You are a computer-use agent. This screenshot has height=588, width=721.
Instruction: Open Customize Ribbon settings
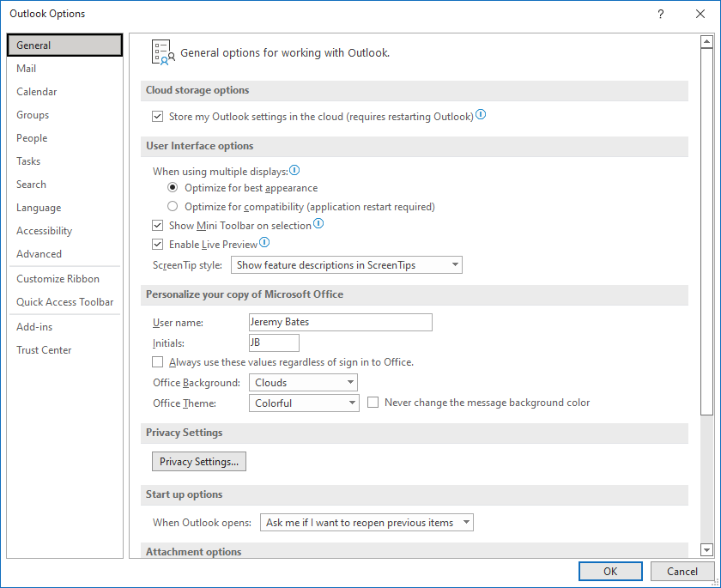pos(65,279)
